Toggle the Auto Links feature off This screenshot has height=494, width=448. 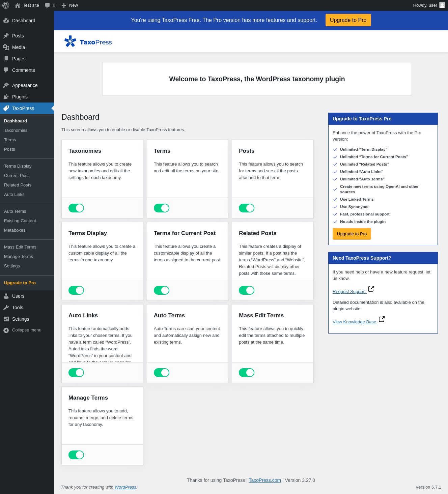(76, 373)
